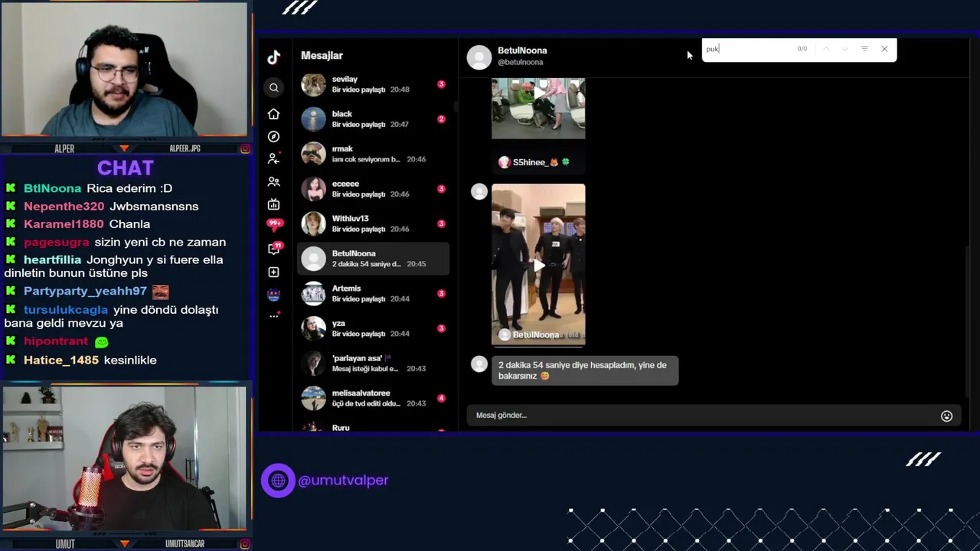Go to the Home feed icon
Screen dimensions: 980x551
point(273,114)
